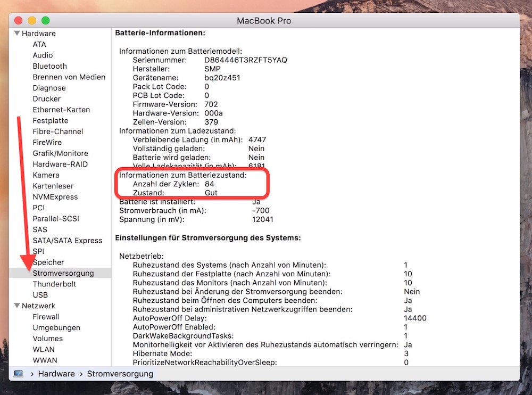
Task: Select SPI in sidebar
Action: [38, 251]
